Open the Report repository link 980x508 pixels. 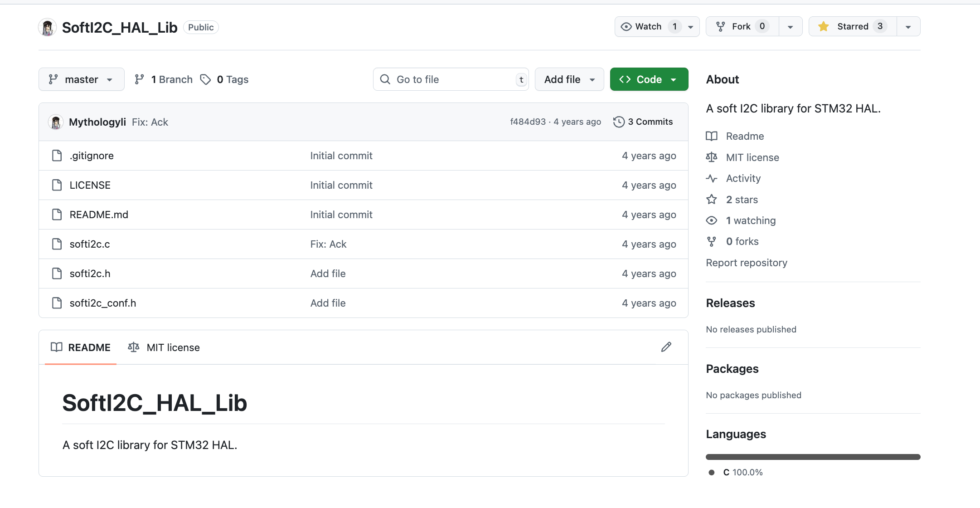coord(746,263)
